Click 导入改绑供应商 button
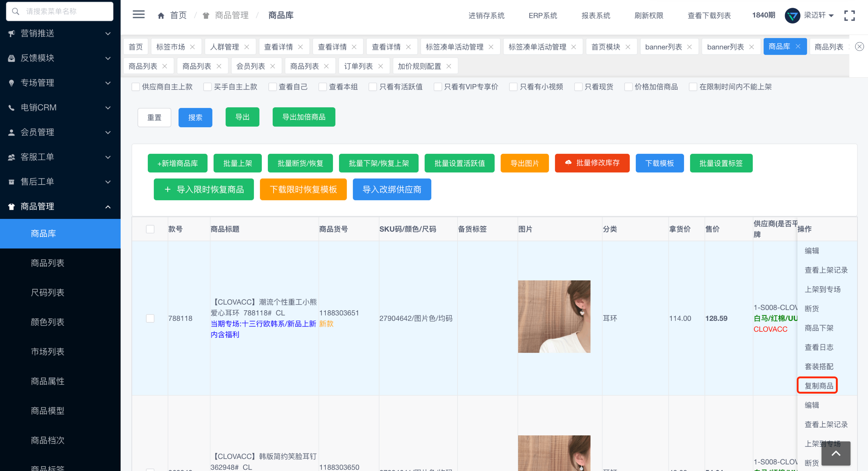868x471 pixels. coord(392,189)
